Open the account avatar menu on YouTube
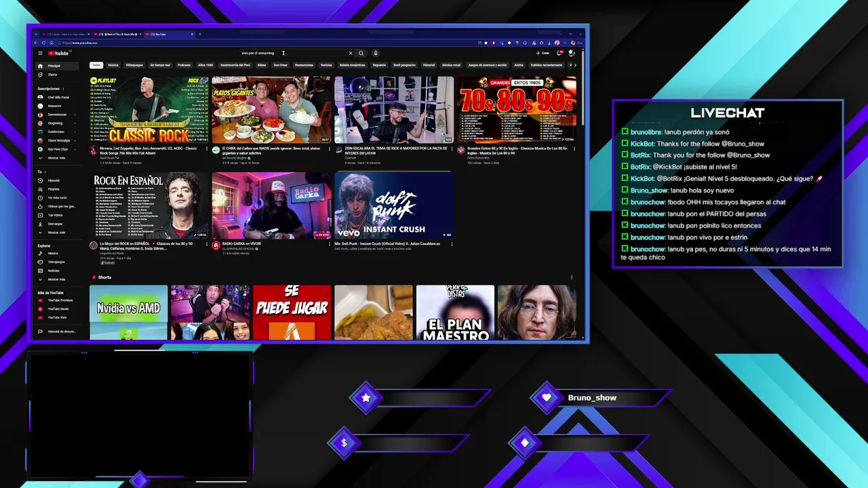This screenshot has width=868, height=488. click(572, 53)
